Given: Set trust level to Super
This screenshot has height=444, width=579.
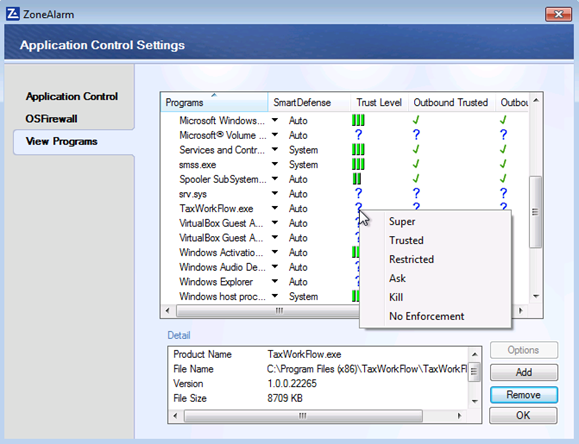Looking at the screenshot, I should click(402, 221).
